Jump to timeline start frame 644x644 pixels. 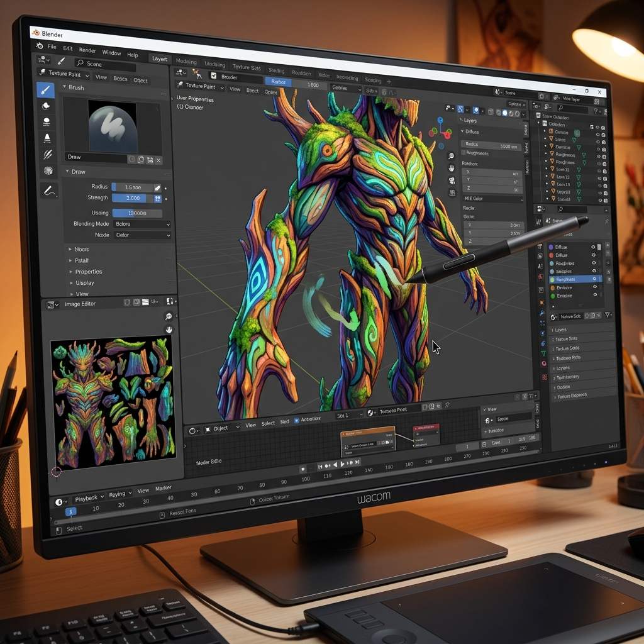click(x=320, y=467)
